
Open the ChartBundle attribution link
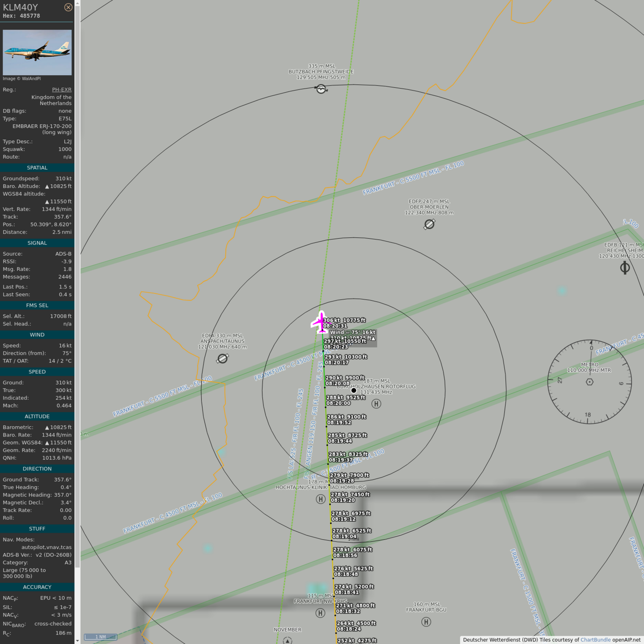(595, 640)
